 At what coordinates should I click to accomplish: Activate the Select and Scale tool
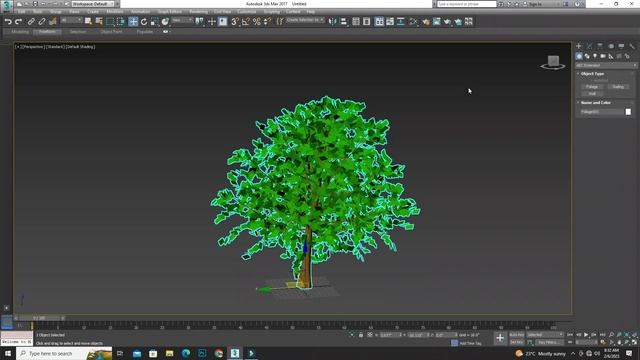[x=154, y=22]
